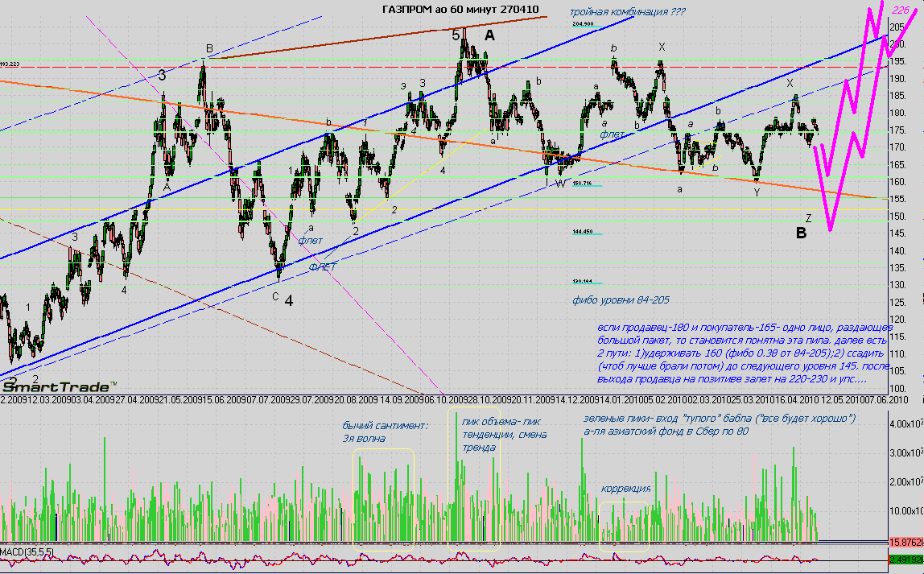Viewport: 924px width, 574px height.
Task: Click volume axis value '3.00x10'
Action: (906, 453)
